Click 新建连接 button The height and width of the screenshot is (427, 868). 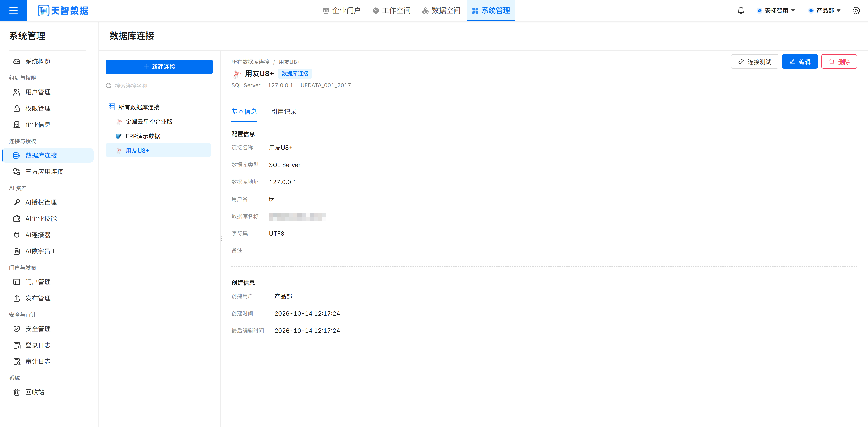click(159, 67)
